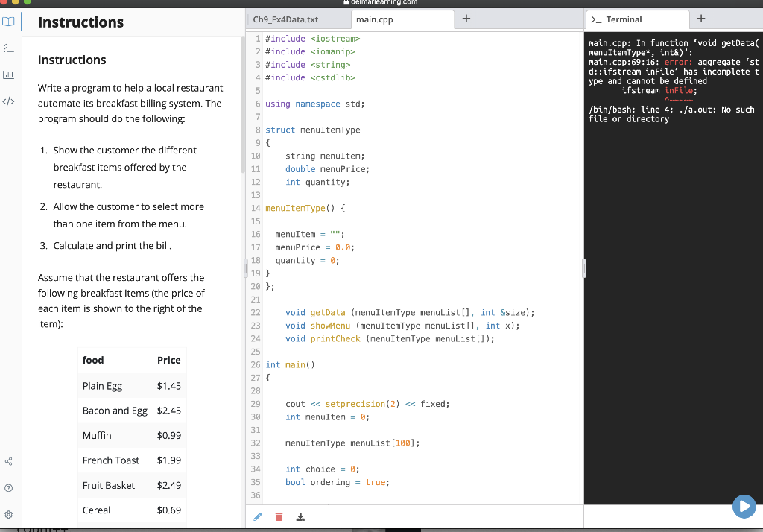Viewport: 763px width, 532px height.
Task: Open the Instructions book icon in sidebar
Action: coord(9,22)
